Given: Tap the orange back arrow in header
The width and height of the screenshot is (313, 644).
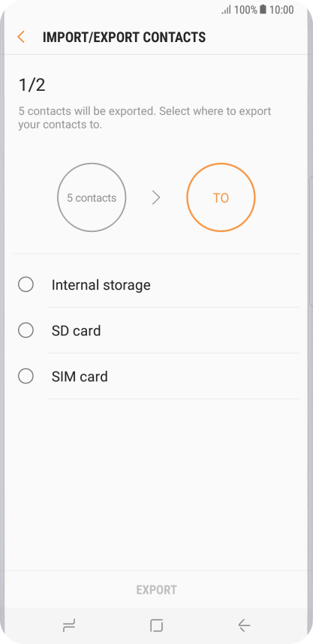Looking at the screenshot, I should point(21,37).
